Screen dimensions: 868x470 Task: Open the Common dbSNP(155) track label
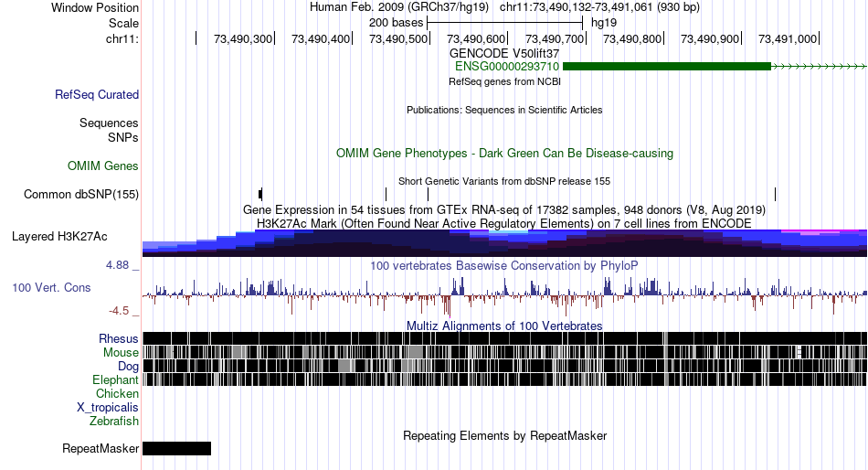81,195
